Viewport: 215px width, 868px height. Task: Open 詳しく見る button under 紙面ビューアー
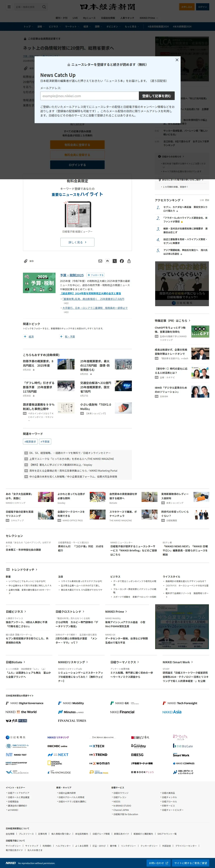click(x=77, y=242)
